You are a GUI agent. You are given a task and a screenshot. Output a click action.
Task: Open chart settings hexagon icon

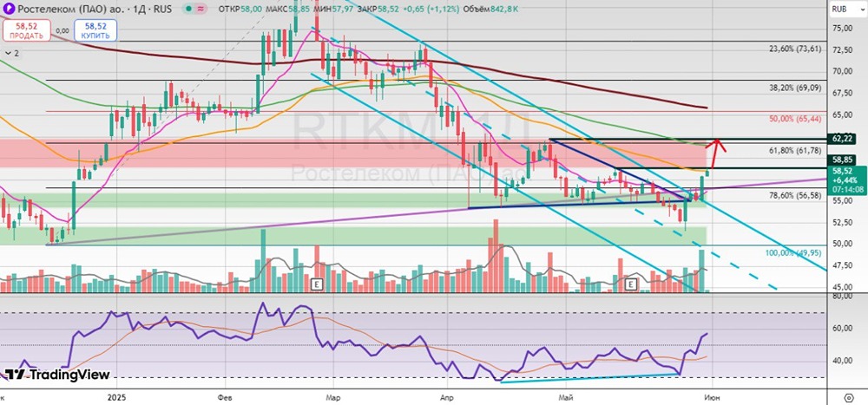(849, 397)
